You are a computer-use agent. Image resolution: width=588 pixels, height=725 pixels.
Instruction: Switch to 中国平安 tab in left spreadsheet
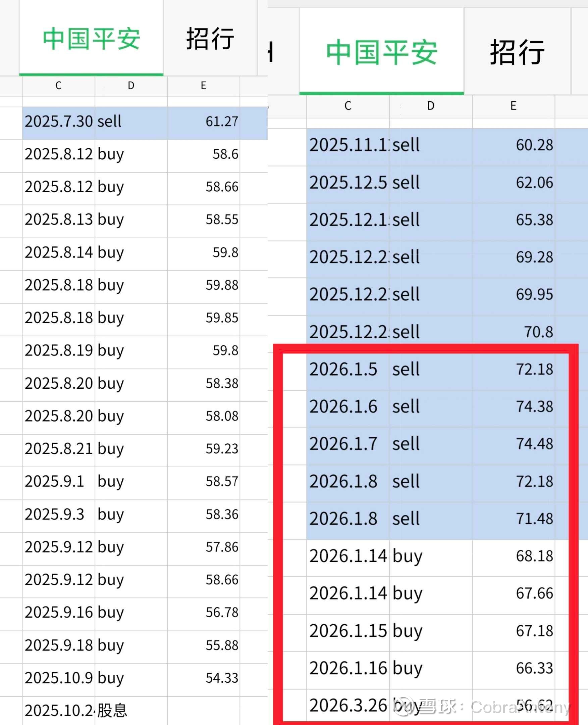pyautogui.click(x=91, y=38)
